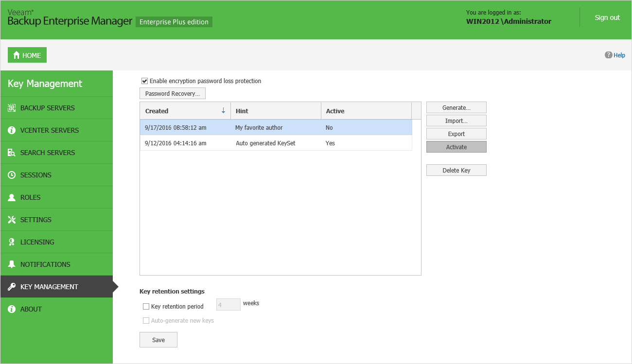
Task: Click the Delete Key button
Action: [456, 170]
